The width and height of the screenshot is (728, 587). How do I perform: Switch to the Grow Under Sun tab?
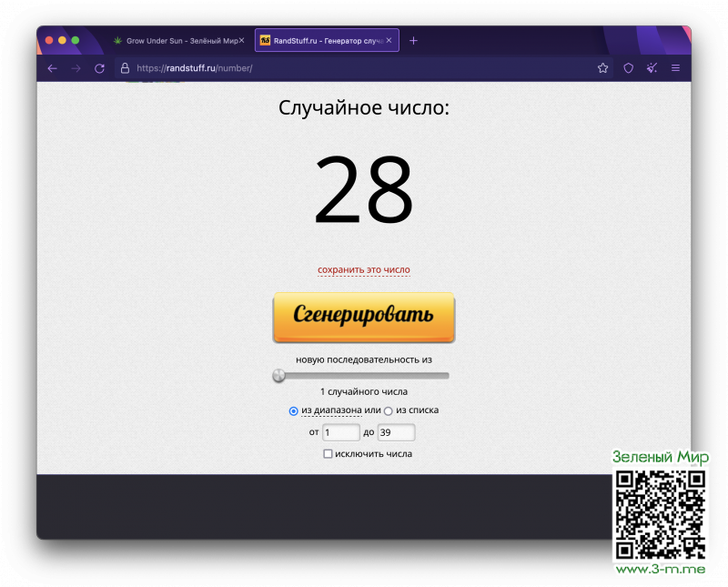[173, 41]
